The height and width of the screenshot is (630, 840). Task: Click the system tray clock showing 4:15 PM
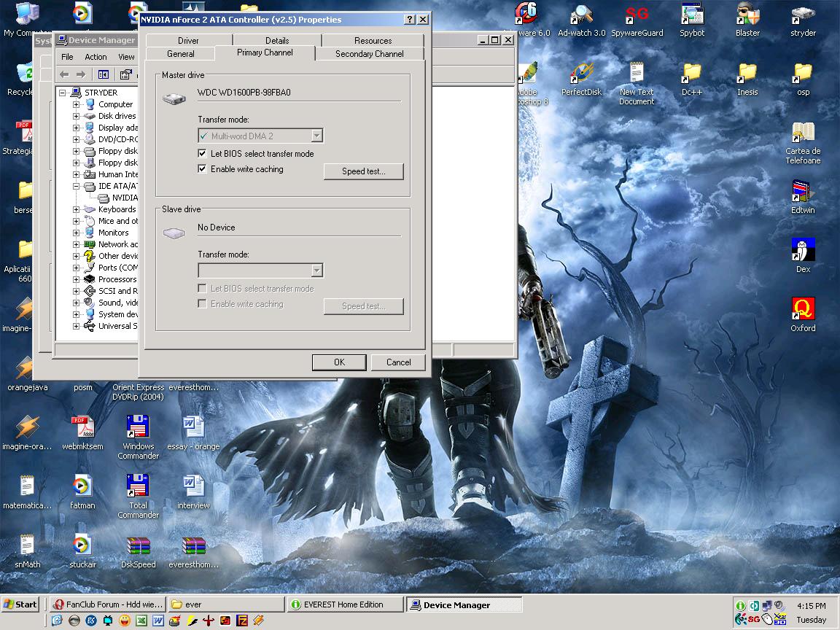(x=811, y=606)
